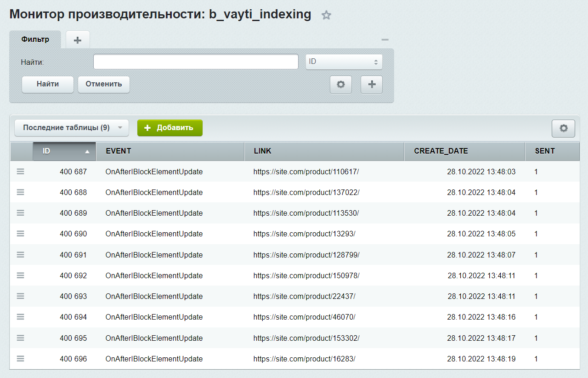Switch to the Фильтр tab

pyautogui.click(x=35, y=40)
